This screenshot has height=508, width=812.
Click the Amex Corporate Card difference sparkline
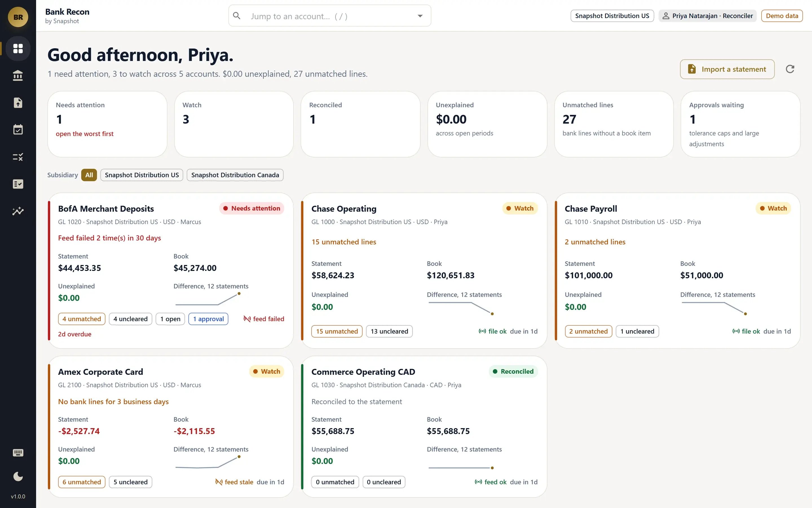click(208, 462)
